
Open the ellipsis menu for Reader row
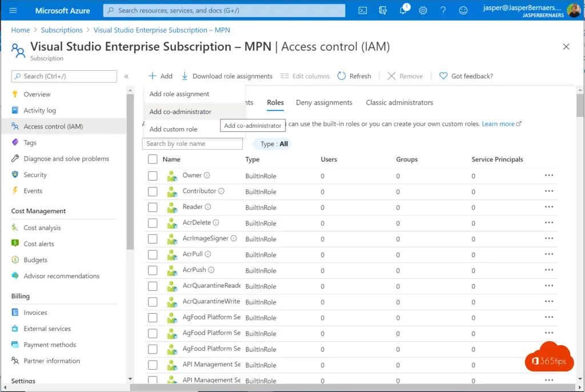click(549, 207)
